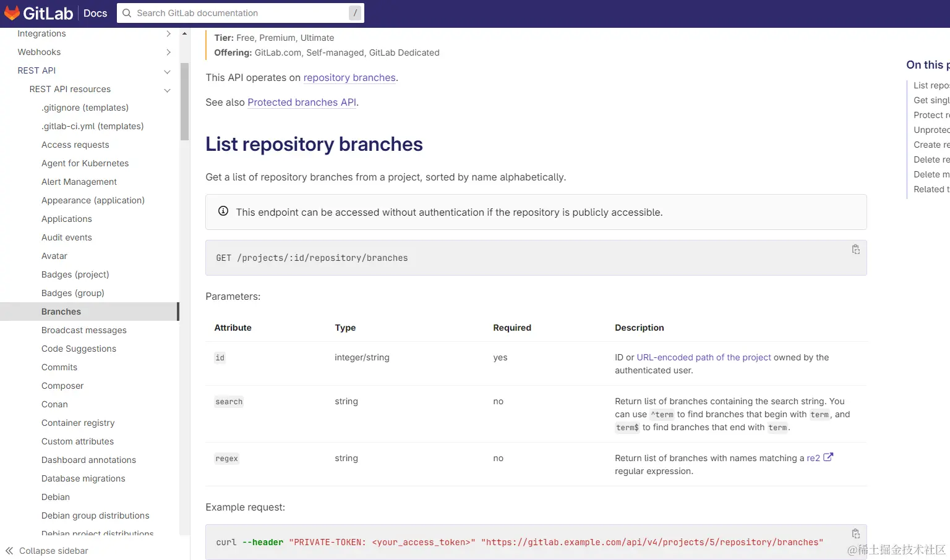
Task: Open Commits page in sidebar
Action: (x=59, y=367)
